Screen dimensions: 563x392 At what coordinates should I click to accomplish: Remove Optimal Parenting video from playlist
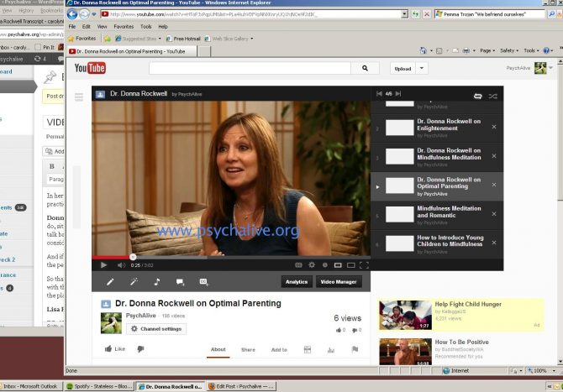(x=494, y=185)
